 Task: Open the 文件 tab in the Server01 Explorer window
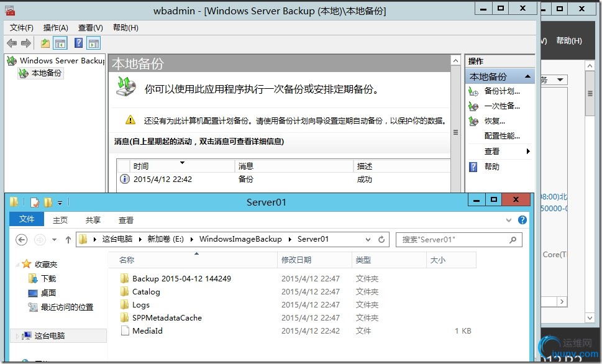coord(27,219)
